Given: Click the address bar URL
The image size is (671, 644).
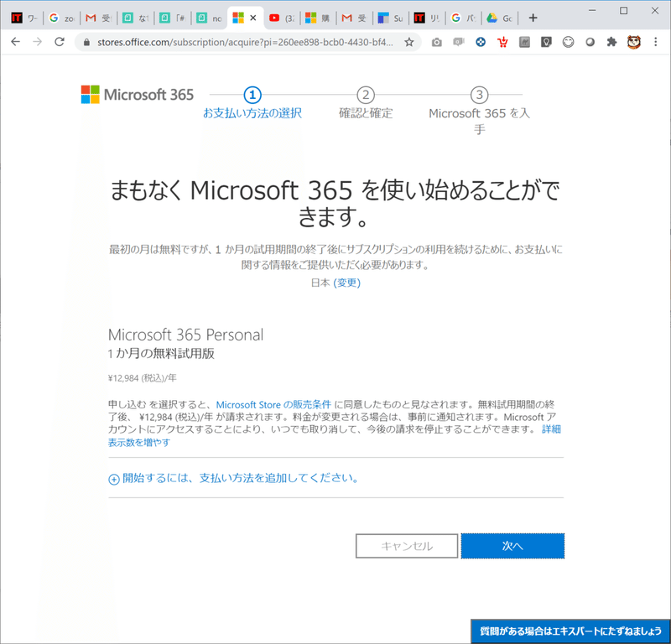Looking at the screenshot, I should click(245, 42).
